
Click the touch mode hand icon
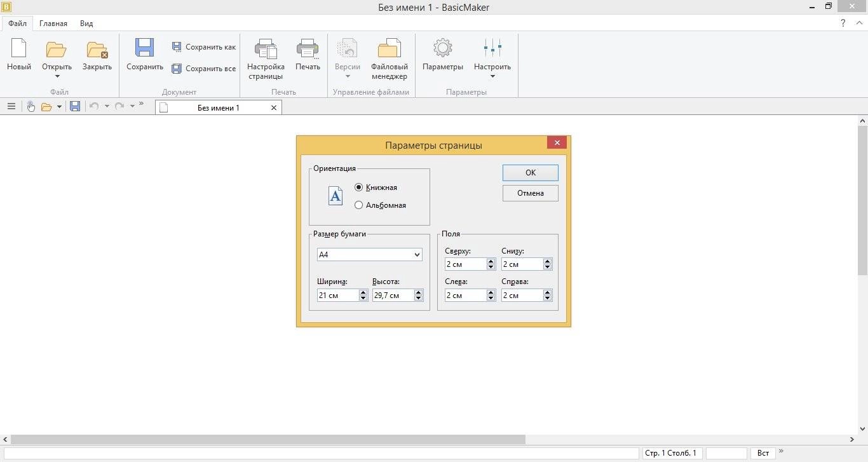(31, 107)
